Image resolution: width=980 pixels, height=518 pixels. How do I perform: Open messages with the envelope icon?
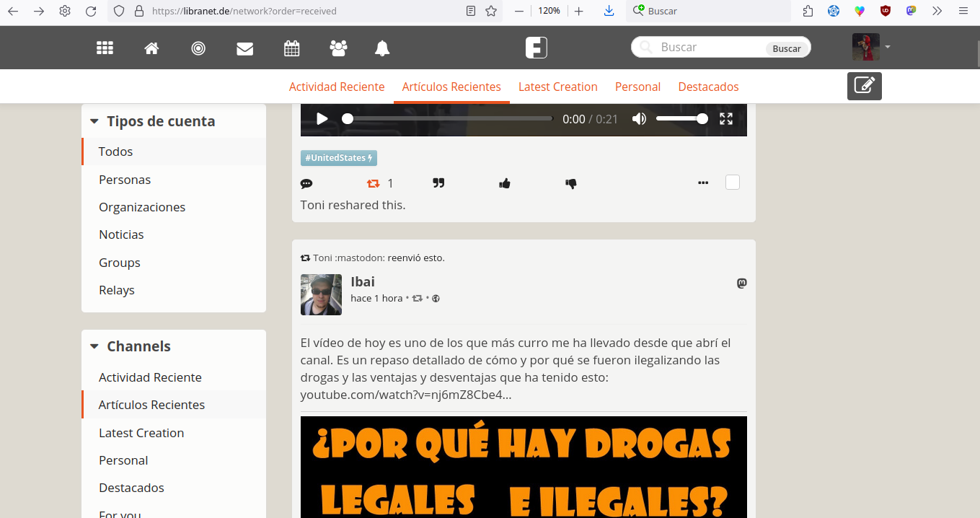tap(245, 48)
